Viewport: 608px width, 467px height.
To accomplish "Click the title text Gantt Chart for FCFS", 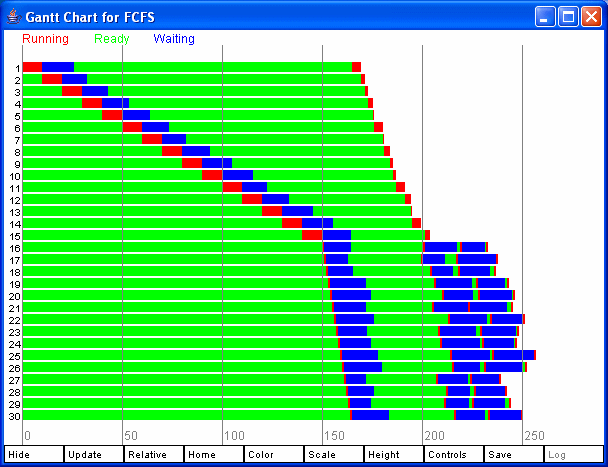I will (90, 17).
